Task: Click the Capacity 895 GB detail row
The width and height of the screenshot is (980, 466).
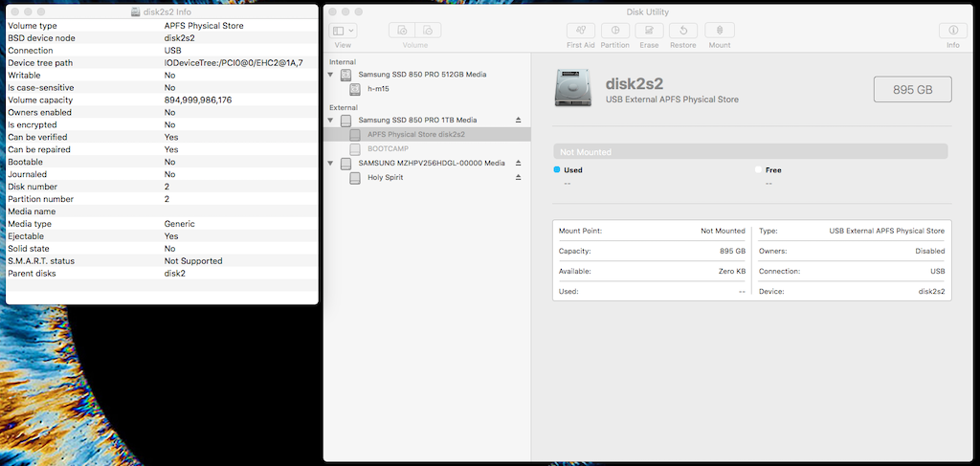Action: 652,251
